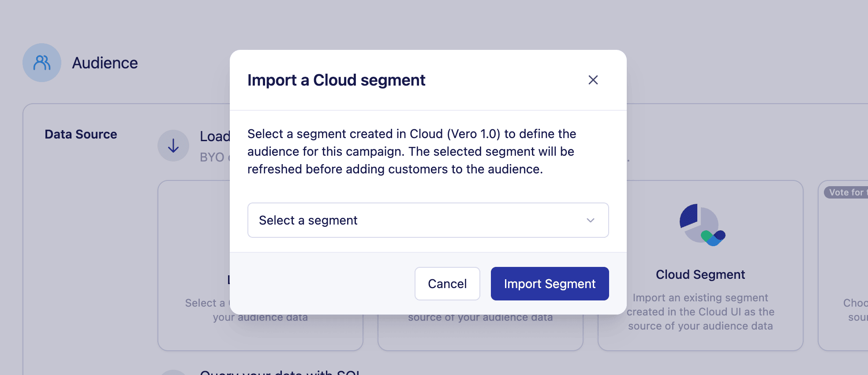Image resolution: width=868 pixels, height=375 pixels.
Task: Click the Audience people icon
Action: (x=42, y=63)
